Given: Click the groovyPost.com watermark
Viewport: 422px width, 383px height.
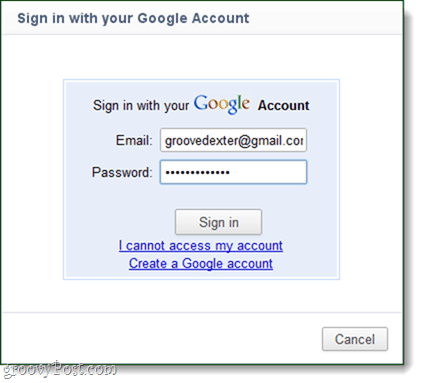Looking at the screenshot, I should point(59,369).
